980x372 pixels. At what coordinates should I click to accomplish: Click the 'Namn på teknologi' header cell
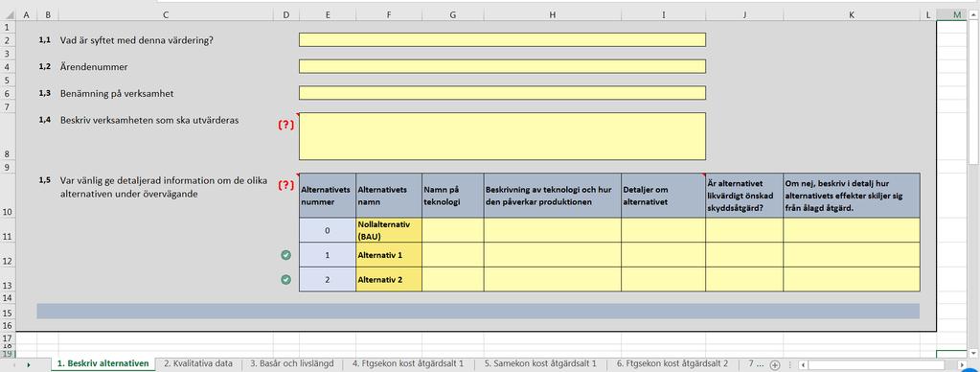coord(452,196)
